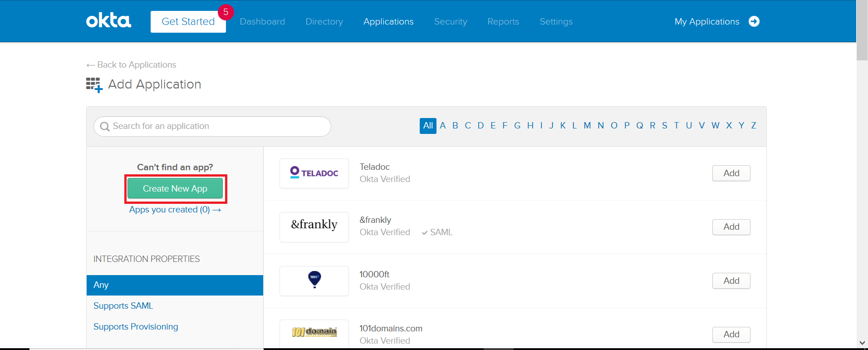Filter apps by letter Z
The height and width of the screenshot is (350, 868).
click(754, 126)
